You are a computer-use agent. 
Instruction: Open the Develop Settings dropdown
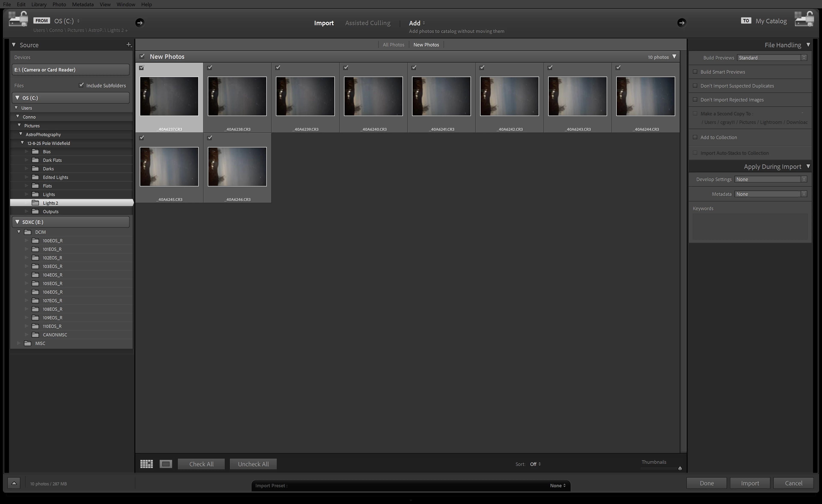771,179
